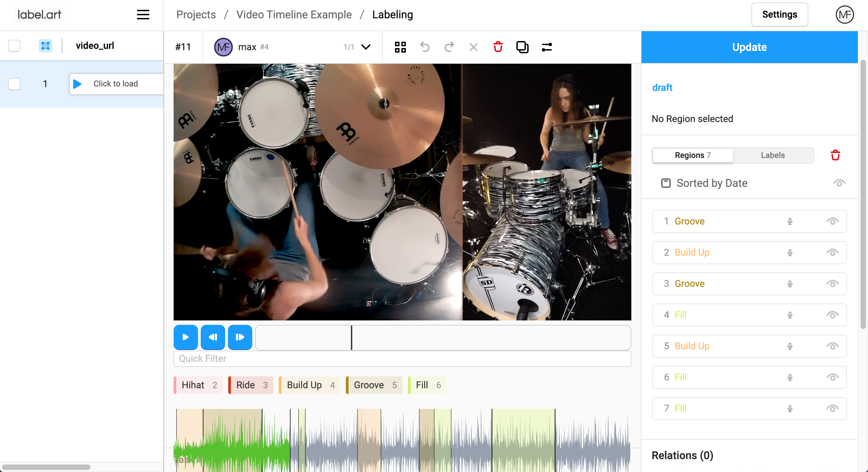Delete all regions with red trash icon

(x=835, y=155)
